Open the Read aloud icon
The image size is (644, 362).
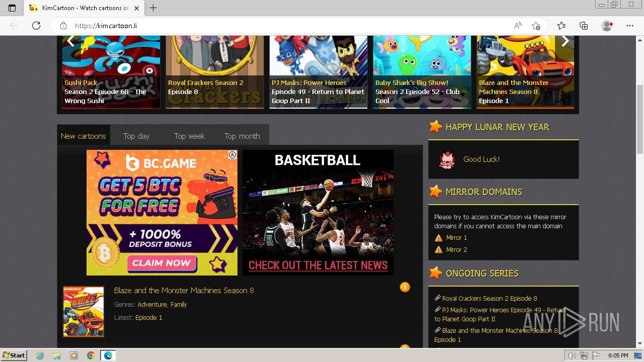click(517, 26)
